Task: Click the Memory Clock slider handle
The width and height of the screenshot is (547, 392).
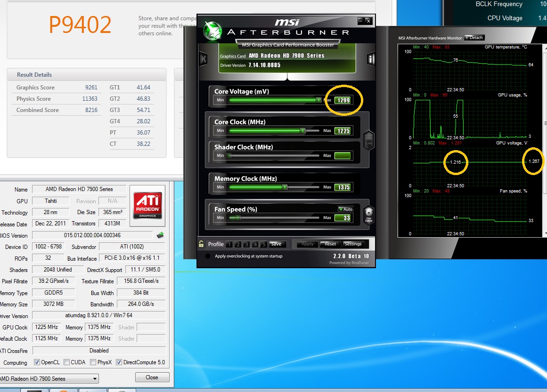Action: (x=285, y=187)
